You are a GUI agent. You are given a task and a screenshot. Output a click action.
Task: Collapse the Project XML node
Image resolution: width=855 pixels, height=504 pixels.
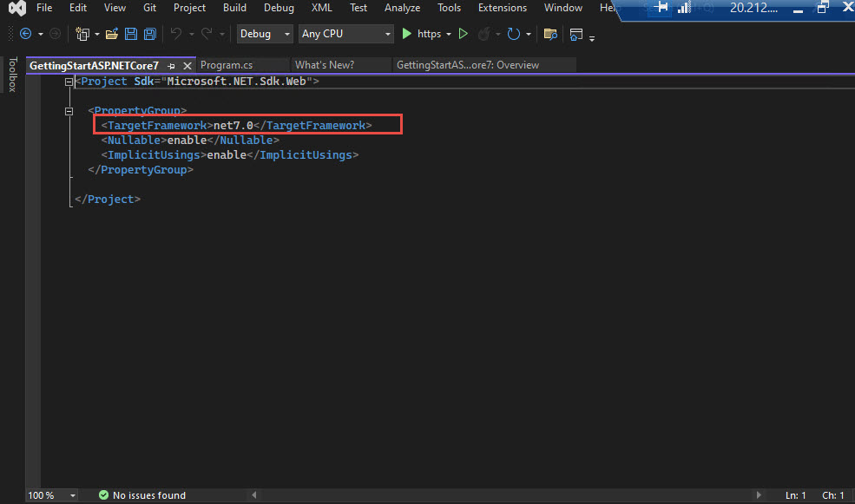[69, 82]
